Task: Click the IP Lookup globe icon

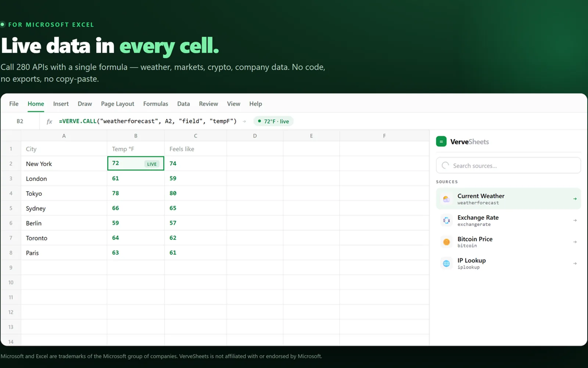Action: 446,263
